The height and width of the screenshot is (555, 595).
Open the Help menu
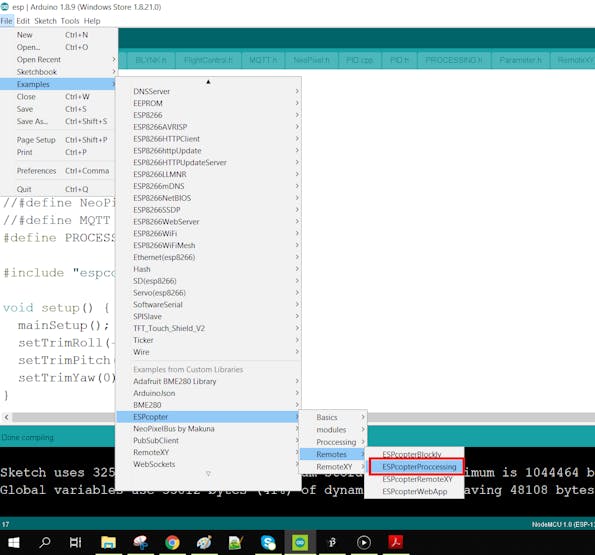click(92, 21)
